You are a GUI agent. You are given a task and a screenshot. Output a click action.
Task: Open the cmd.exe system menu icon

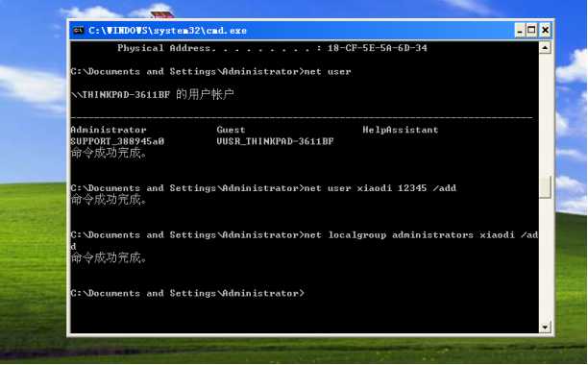tap(79, 31)
